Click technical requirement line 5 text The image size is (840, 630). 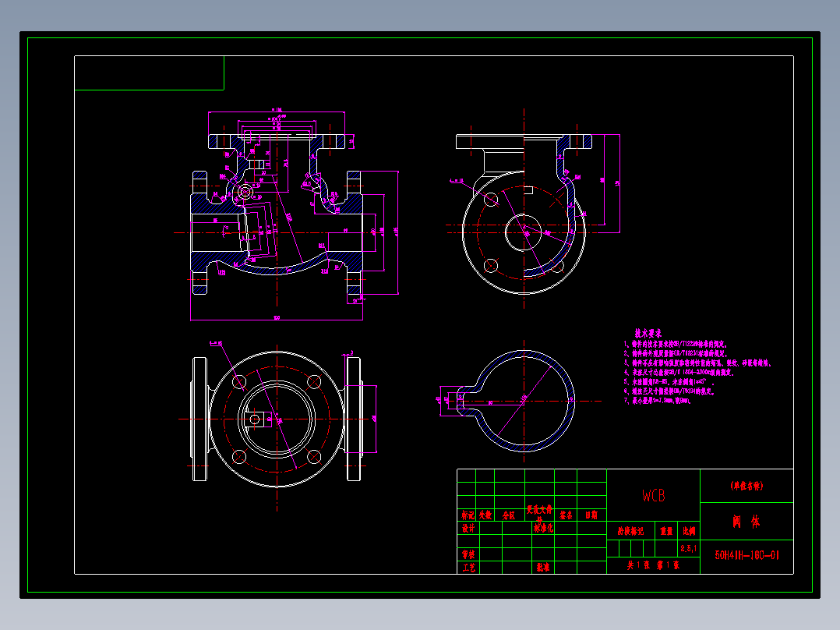click(x=669, y=382)
